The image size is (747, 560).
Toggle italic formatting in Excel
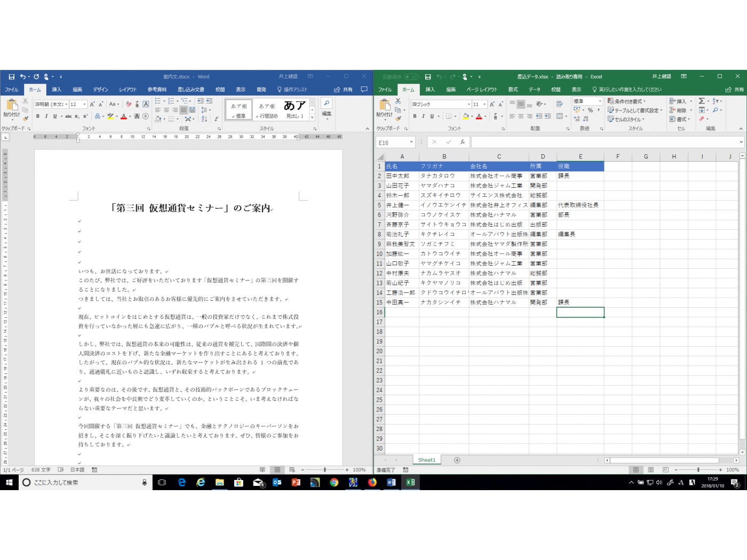[423, 116]
